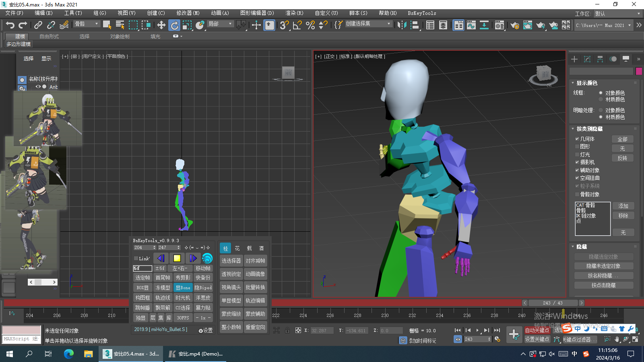The height and width of the screenshot is (362, 644).
Task: Open the 局部 reference coordinate dropdown
Action: pyautogui.click(x=220, y=24)
